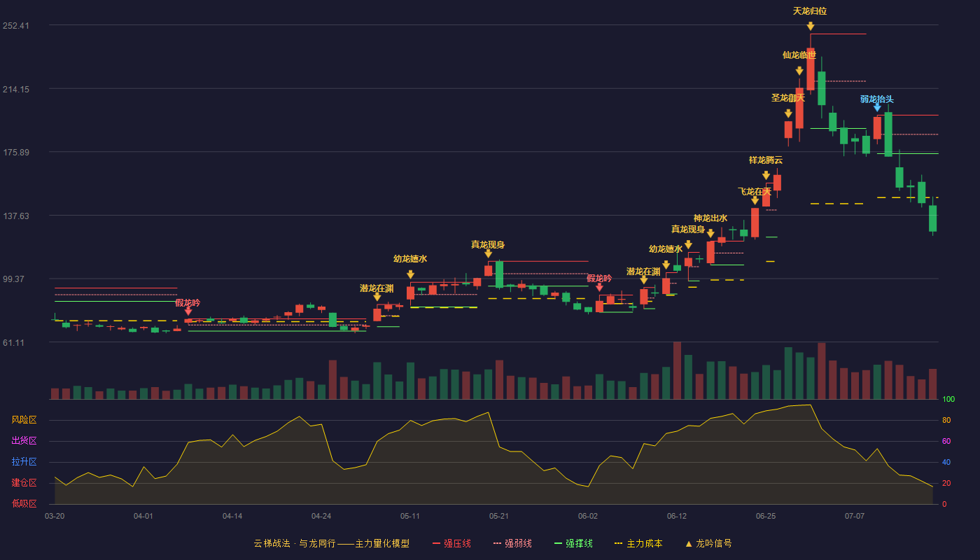The height and width of the screenshot is (560, 980).
Task: Click the blue 弱龙抬头 arrow marker
Action: click(877, 107)
